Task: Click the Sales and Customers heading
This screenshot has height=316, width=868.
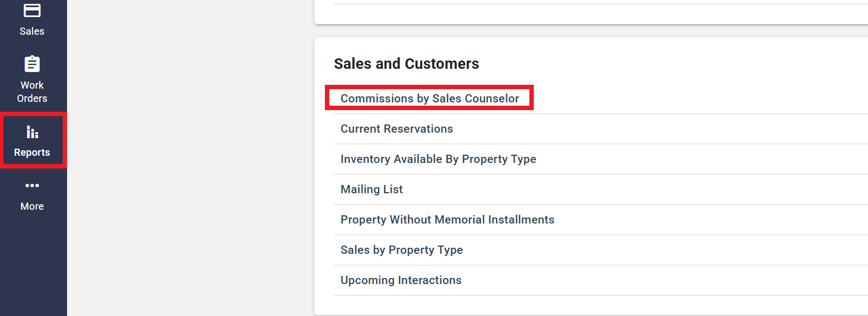Action: [406, 64]
